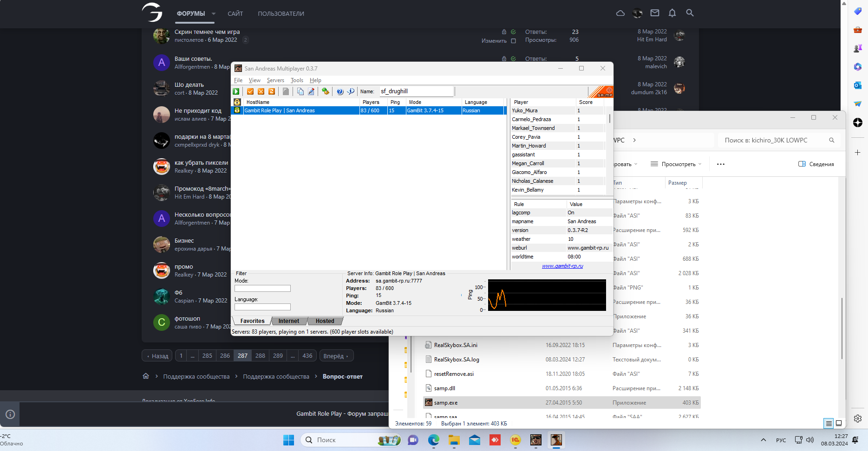Open SA-MP Settings with the gear icon
This screenshot has width=868, height=451.
[x=325, y=91]
